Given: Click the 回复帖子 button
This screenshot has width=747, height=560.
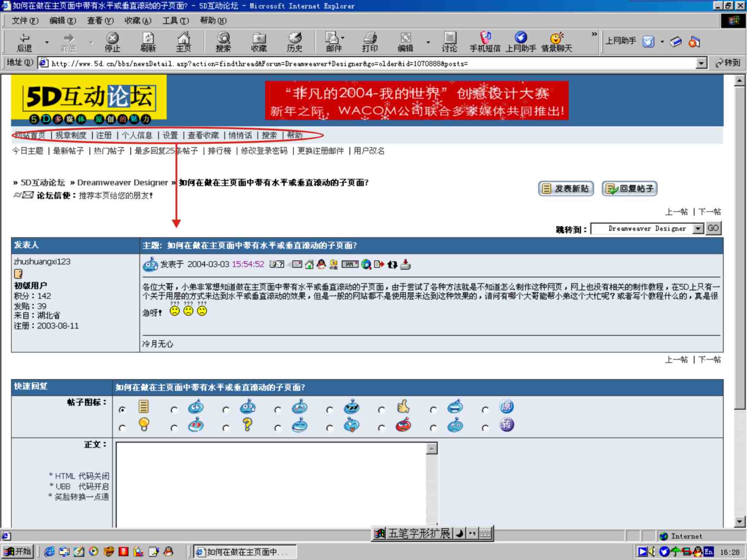Looking at the screenshot, I should coord(629,189).
